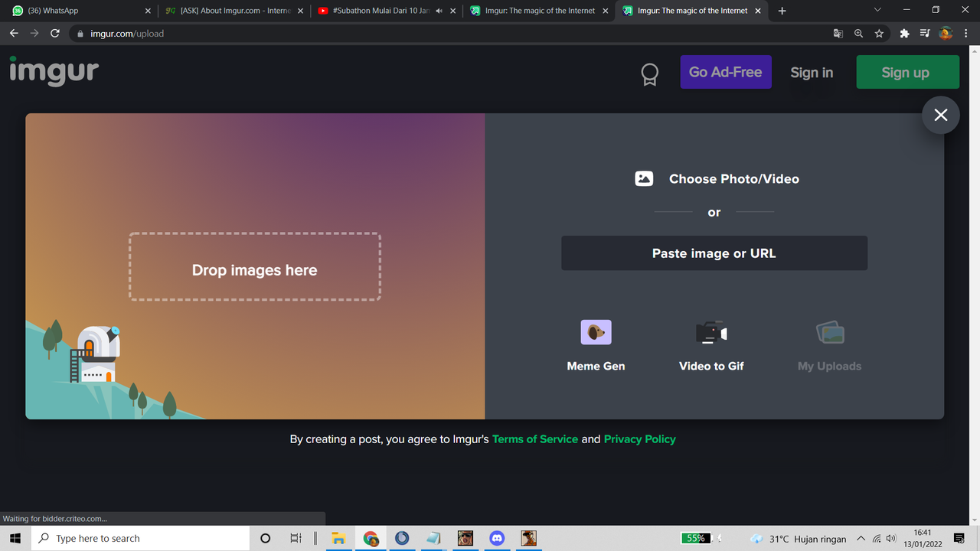Switch to the [ASK] About Imgur.com tab
The width and height of the screenshot is (980, 551).
[235, 11]
